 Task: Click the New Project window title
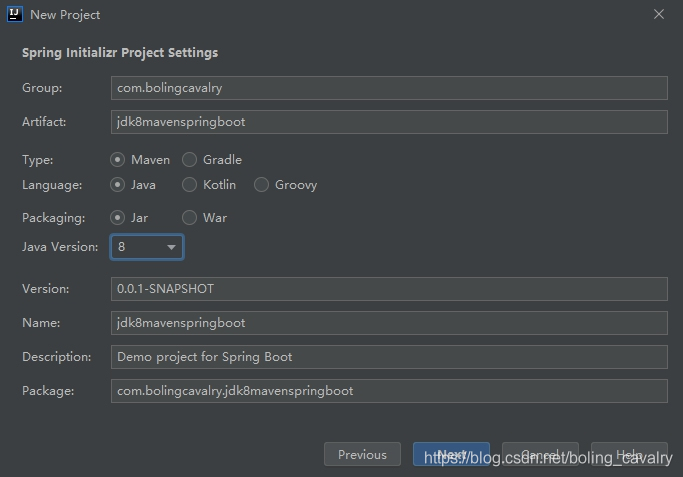click(x=65, y=15)
